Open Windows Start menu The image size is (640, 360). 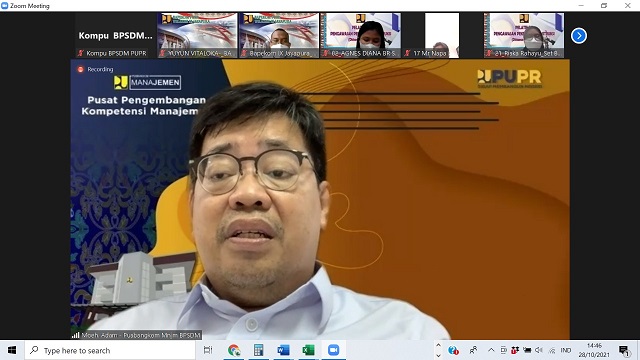[12, 350]
